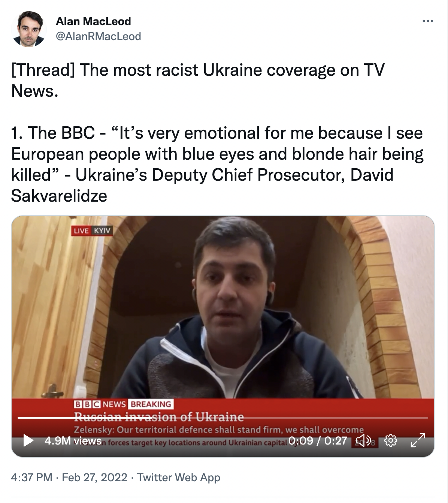
Task: Expand the video to fullscreen
Action: (x=418, y=440)
